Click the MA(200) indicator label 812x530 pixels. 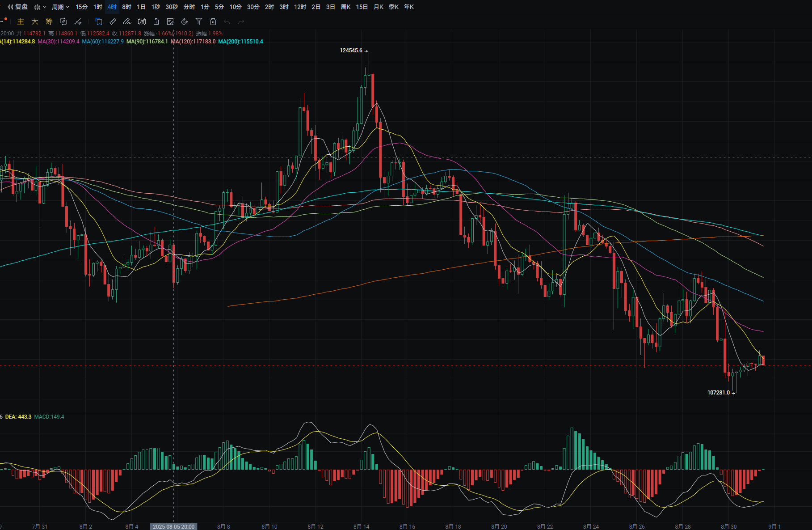(x=240, y=42)
